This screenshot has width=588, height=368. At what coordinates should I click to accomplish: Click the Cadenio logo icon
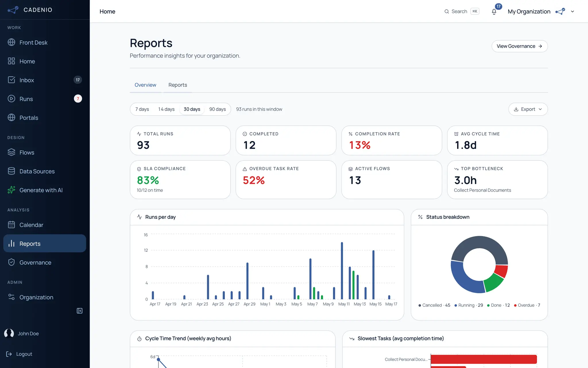13,10
